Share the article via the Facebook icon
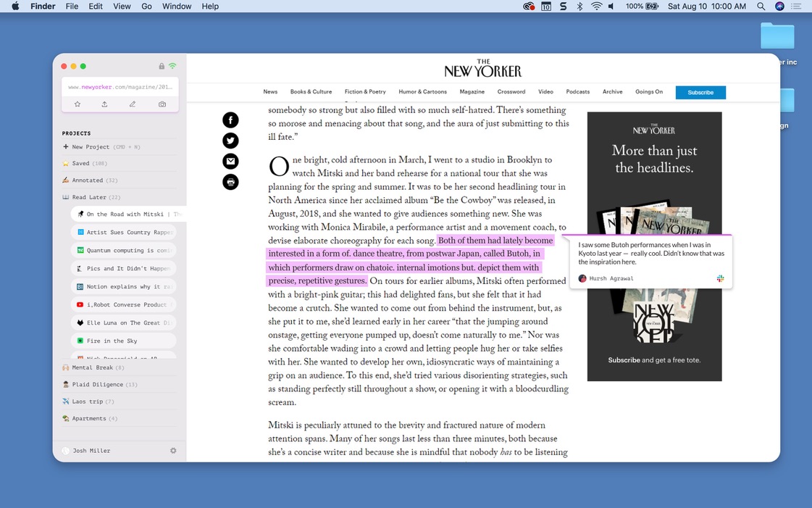This screenshot has width=812, height=508. pyautogui.click(x=230, y=120)
